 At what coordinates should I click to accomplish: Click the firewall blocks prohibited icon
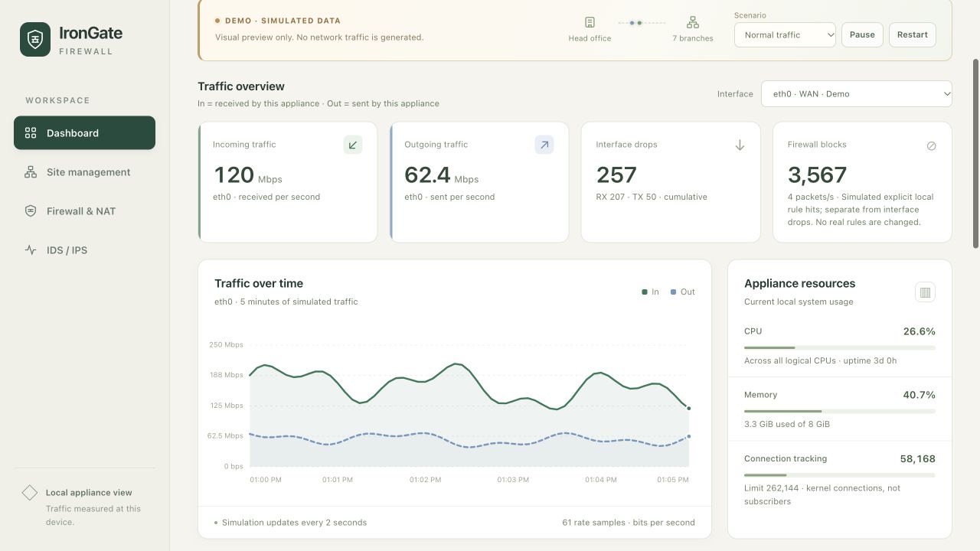[932, 145]
